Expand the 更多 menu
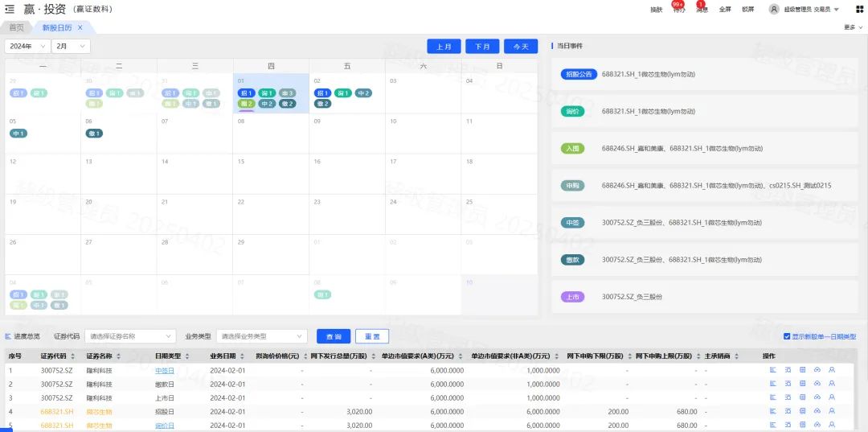The image size is (868, 432). point(850,27)
